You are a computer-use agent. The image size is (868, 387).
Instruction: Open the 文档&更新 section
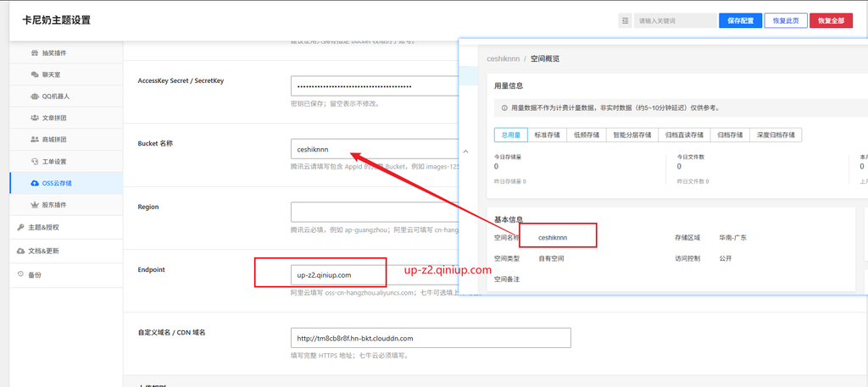[x=66, y=251]
